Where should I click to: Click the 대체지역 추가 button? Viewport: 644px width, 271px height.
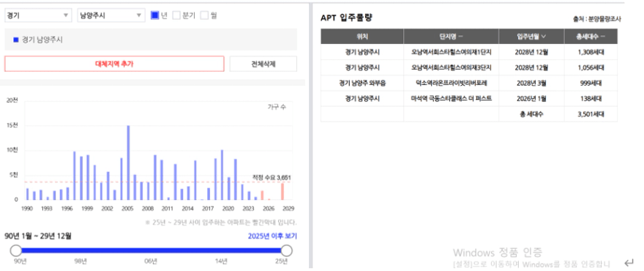click(114, 64)
